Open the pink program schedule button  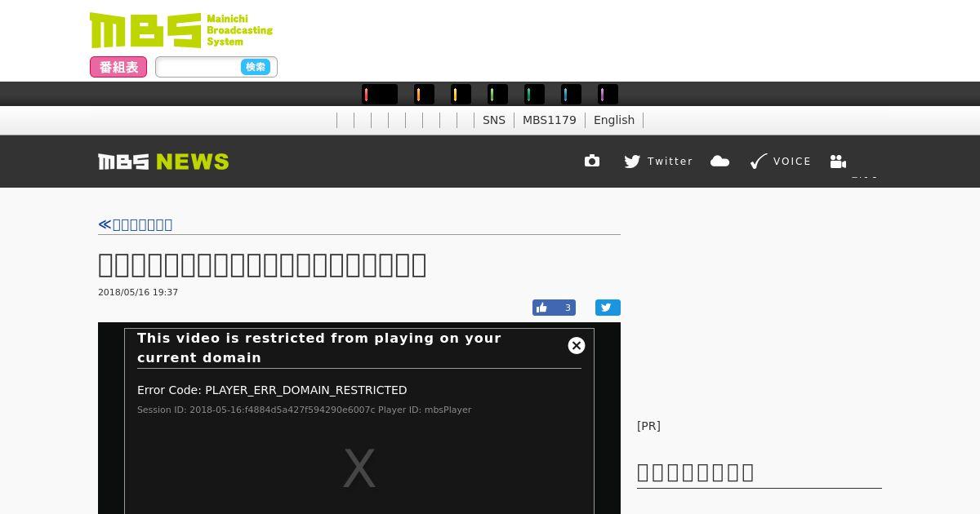pyautogui.click(x=118, y=67)
